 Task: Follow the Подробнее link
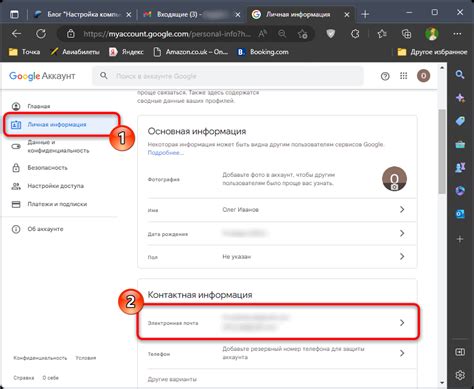point(165,153)
